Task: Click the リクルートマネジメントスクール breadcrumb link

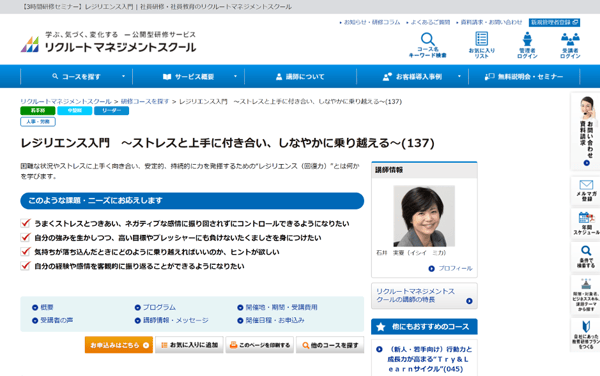Action: tap(66, 101)
